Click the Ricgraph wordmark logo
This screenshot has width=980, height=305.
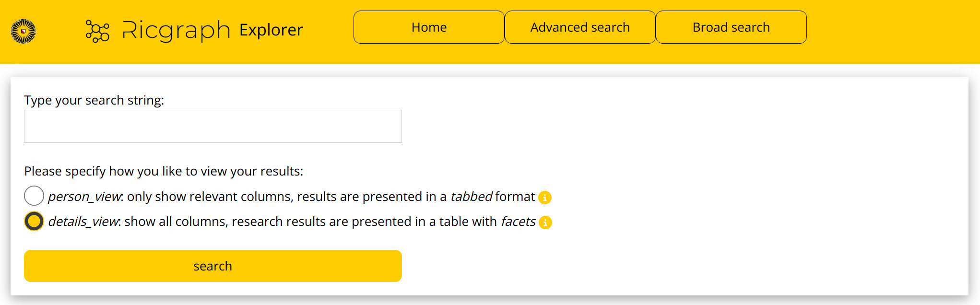177,31
